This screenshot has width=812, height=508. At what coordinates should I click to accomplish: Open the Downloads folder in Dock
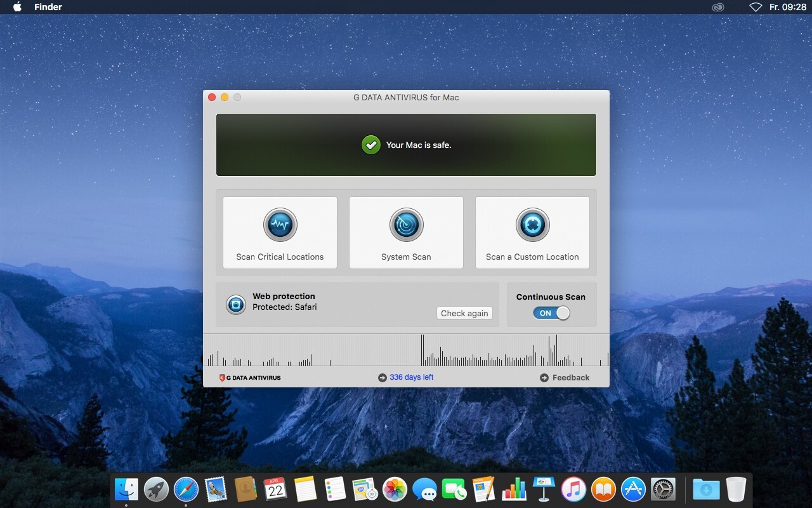[x=706, y=490]
